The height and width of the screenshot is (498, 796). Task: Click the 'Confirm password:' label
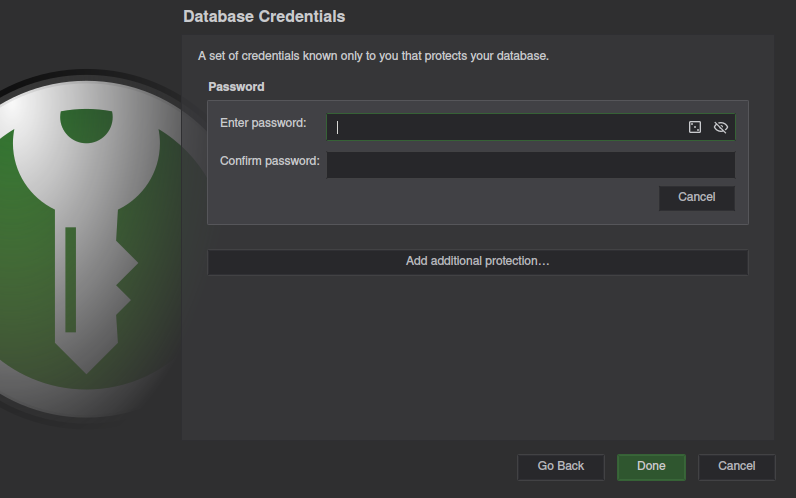pyautogui.click(x=270, y=161)
